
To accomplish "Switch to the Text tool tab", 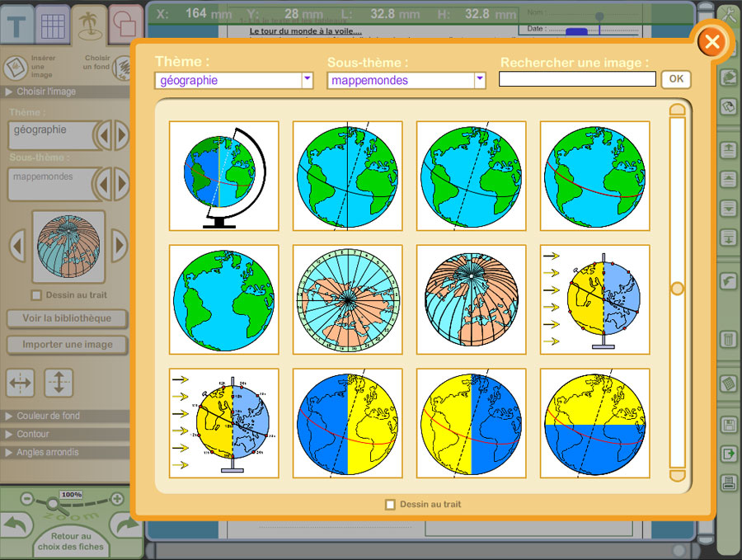I will (16, 26).
